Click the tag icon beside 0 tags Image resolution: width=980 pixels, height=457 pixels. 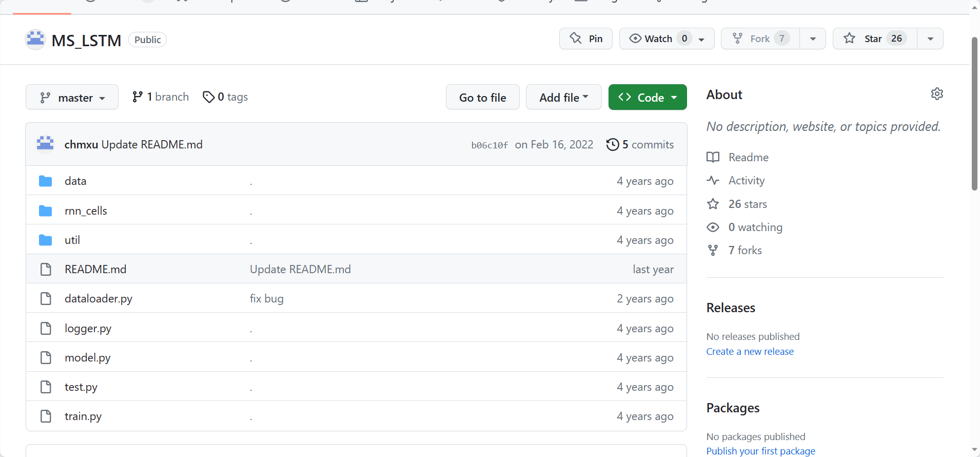(208, 97)
